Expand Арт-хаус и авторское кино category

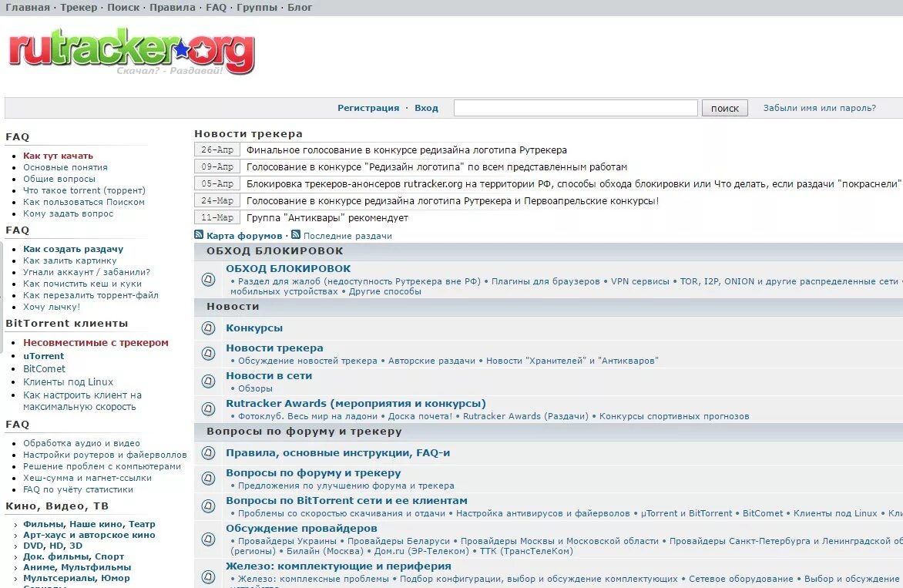16,536
